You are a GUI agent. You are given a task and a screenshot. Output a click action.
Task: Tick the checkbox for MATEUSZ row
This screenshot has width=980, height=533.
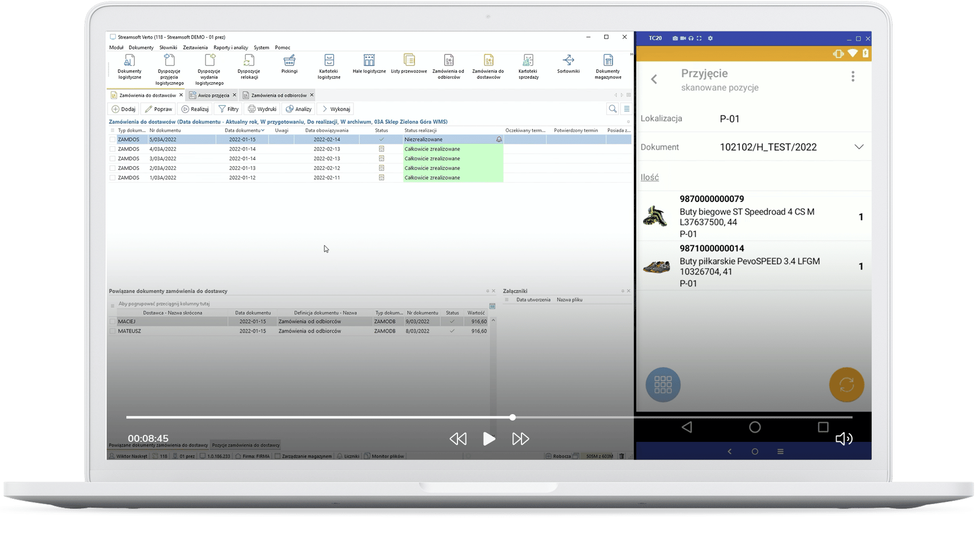[x=113, y=331]
